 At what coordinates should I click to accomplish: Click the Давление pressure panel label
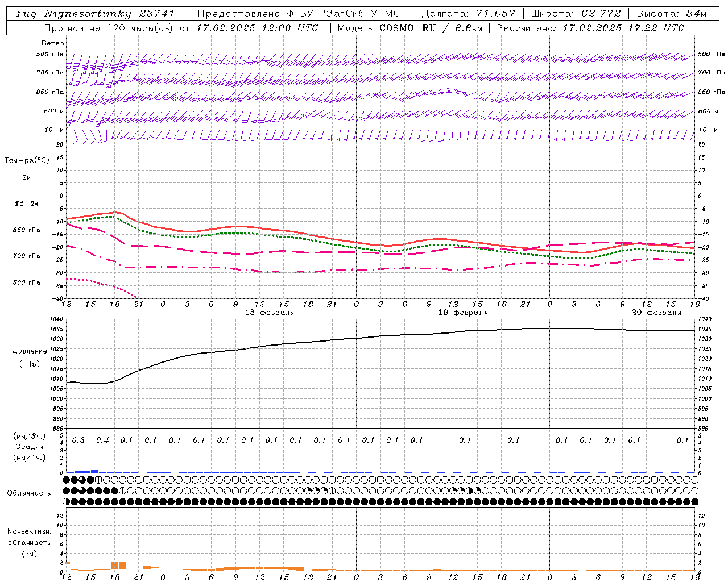(30, 351)
